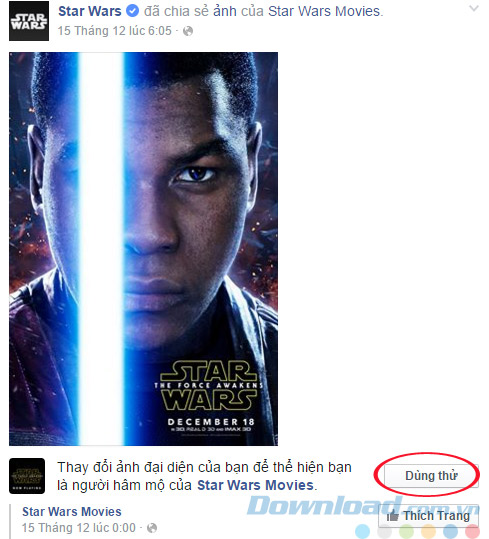Expand the post options chevron at top right
This screenshot has height=539, width=489.
(x=474, y=8)
